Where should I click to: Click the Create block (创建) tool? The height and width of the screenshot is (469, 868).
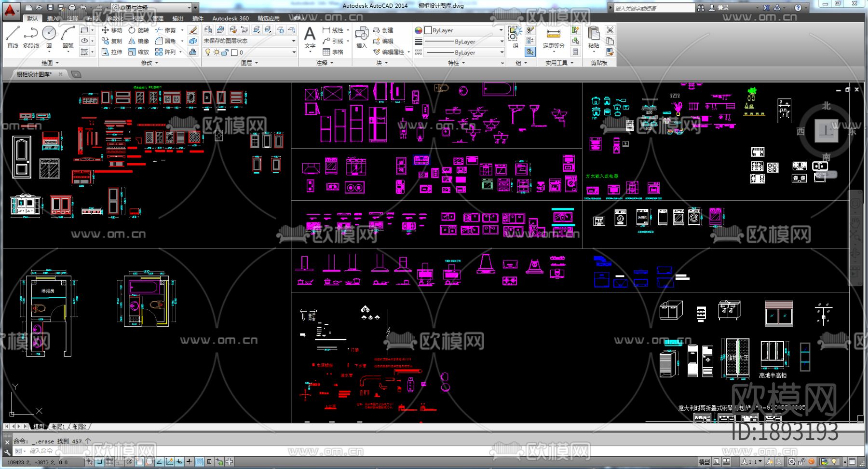tap(383, 30)
